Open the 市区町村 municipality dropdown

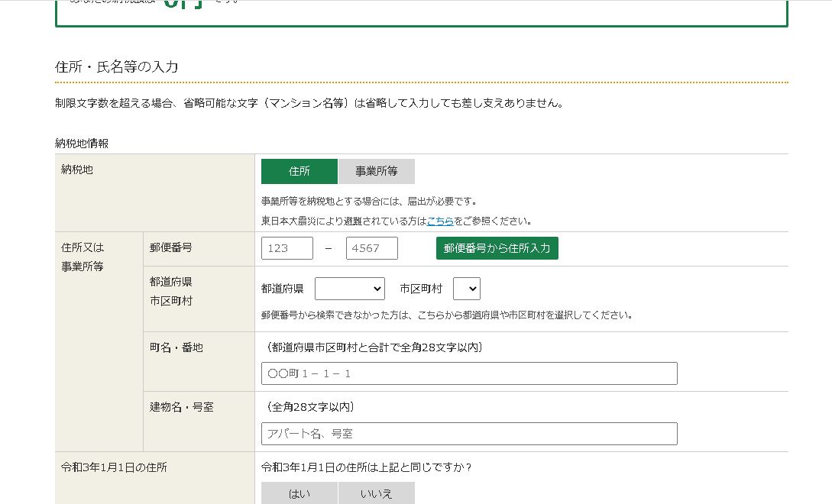click(466, 289)
